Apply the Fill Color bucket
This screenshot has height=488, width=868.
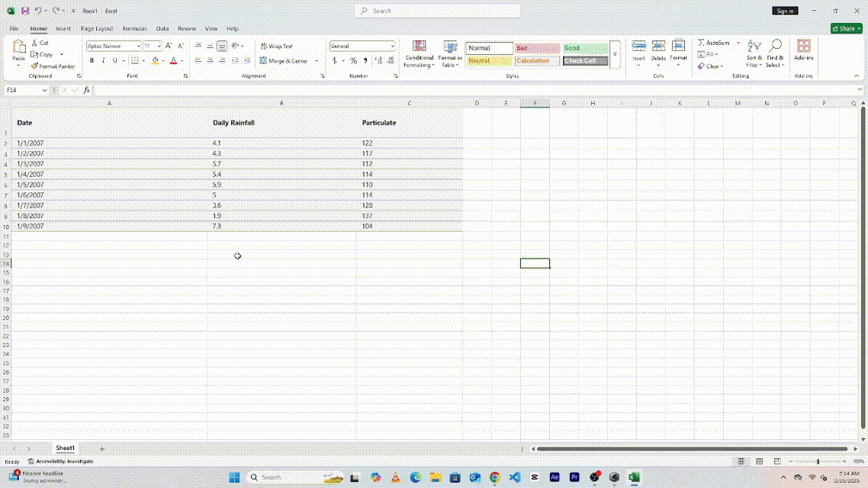(156, 60)
